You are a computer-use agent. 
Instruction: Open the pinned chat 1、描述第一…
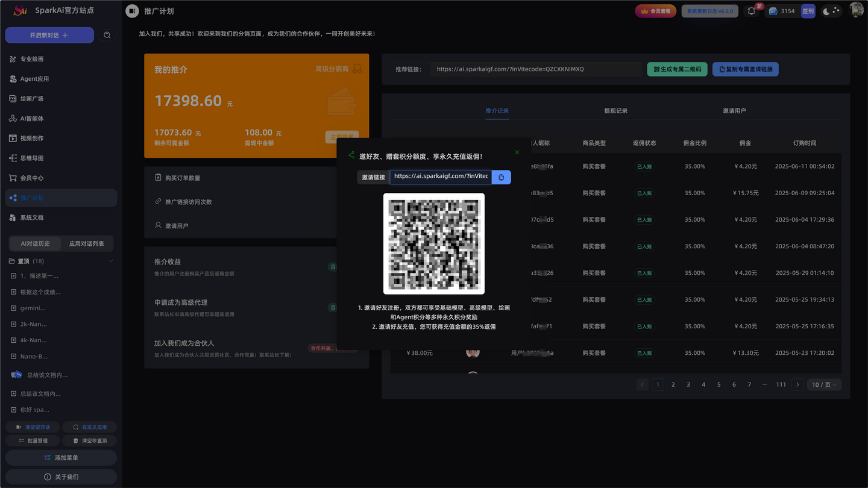[x=61, y=276]
